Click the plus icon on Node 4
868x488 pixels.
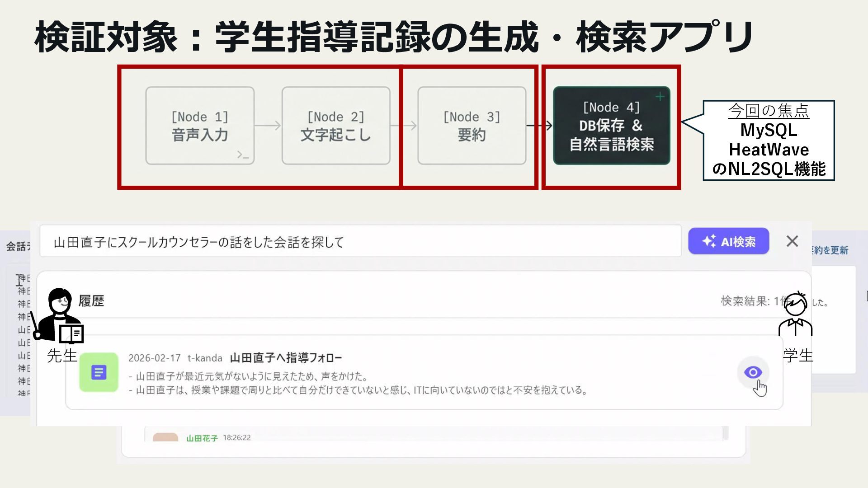pyautogui.click(x=660, y=97)
